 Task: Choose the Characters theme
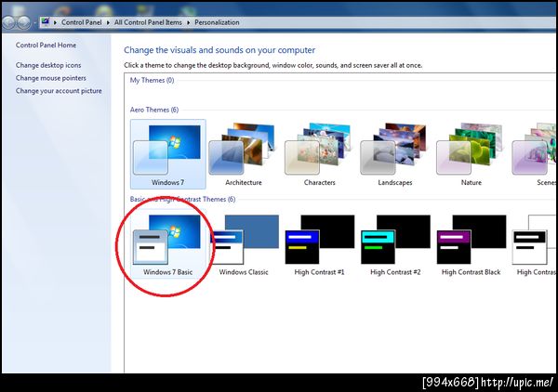(x=319, y=154)
